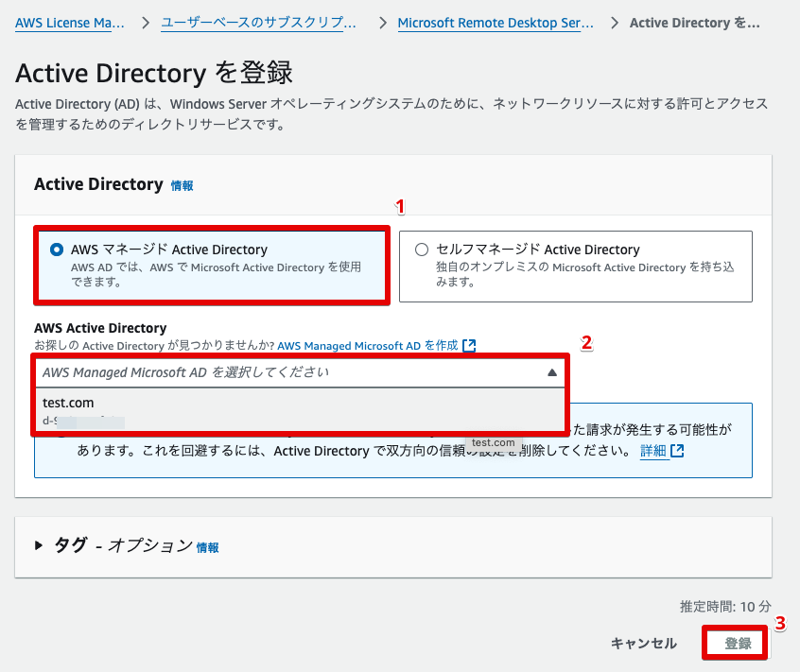This screenshot has width=800, height=672.
Task: Go to Microsoft Remote Desktop Ser breadcrumb
Action: point(496,23)
